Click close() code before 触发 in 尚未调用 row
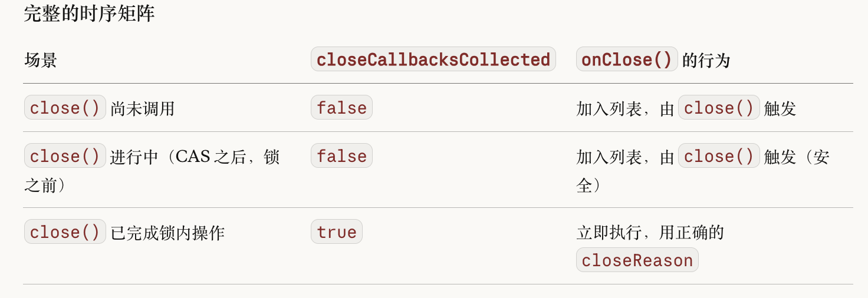868x298 pixels. click(719, 108)
